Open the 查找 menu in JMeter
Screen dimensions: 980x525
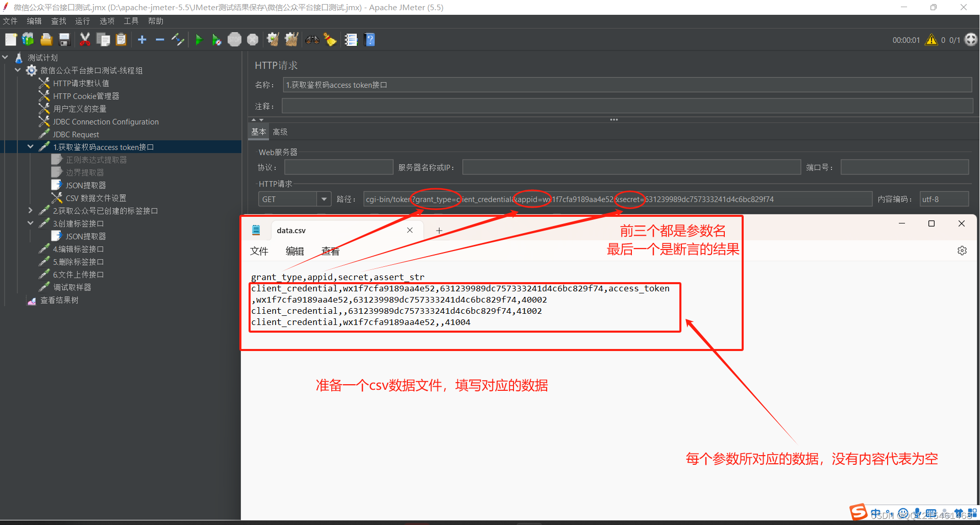pyautogui.click(x=59, y=21)
